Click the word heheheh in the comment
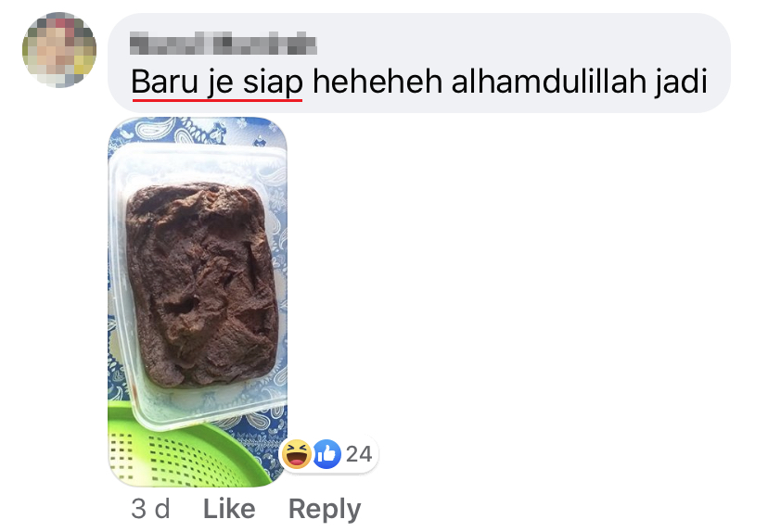This screenshot has width=768, height=532. pyautogui.click(x=378, y=81)
